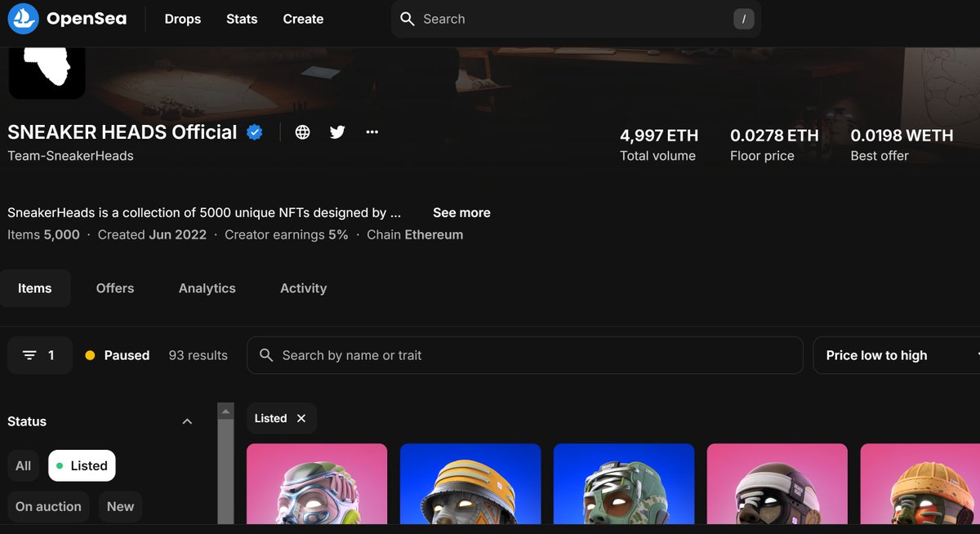
Task: Click the OpenSea logo
Action: click(x=24, y=19)
